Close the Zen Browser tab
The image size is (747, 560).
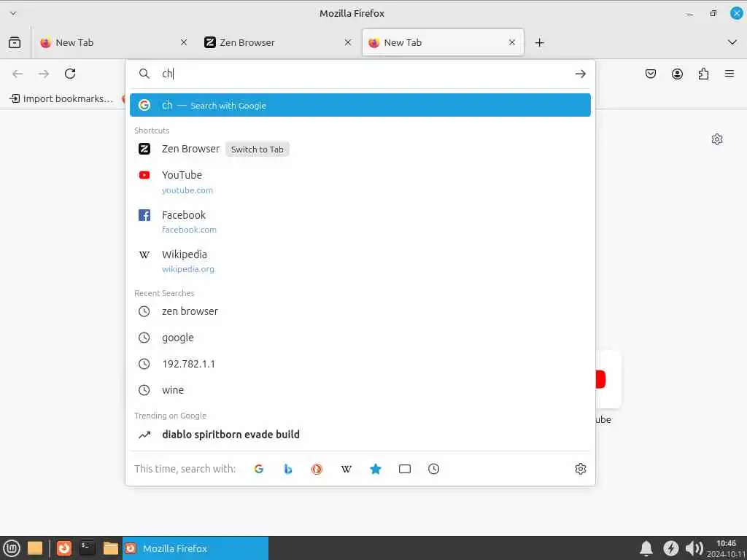click(x=348, y=42)
